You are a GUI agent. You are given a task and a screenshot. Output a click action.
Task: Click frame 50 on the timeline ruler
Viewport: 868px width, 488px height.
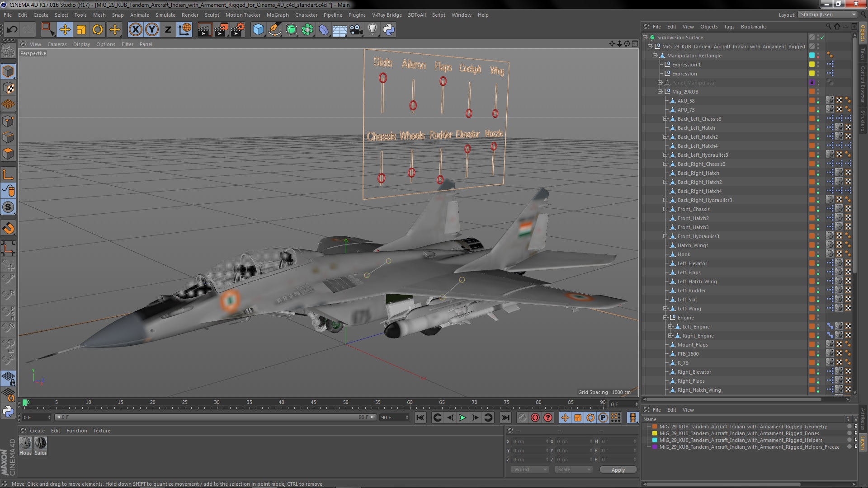[346, 403]
